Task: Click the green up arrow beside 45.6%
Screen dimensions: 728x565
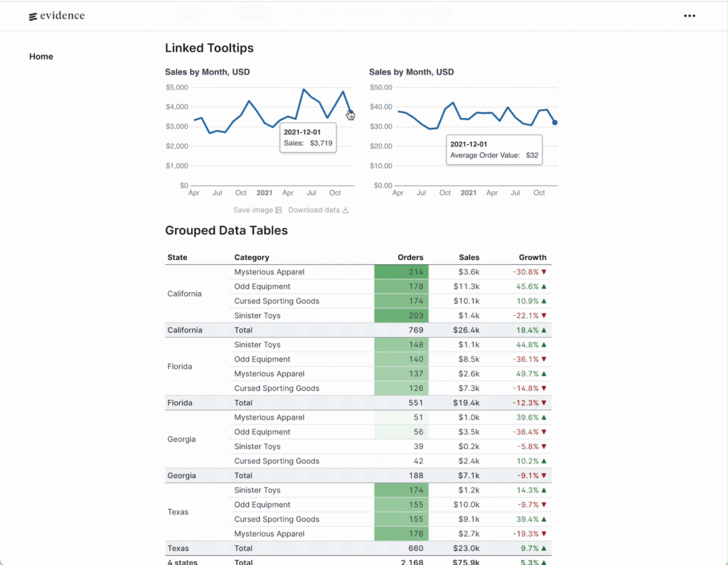Action: pyautogui.click(x=544, y=286)
